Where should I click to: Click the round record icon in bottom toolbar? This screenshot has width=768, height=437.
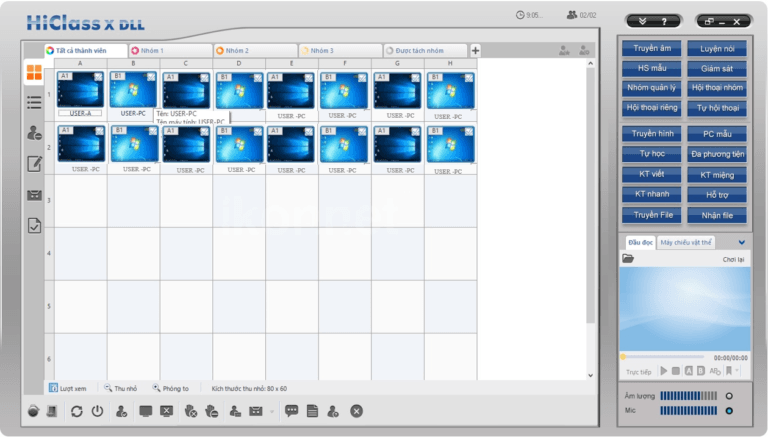point(33,411)
